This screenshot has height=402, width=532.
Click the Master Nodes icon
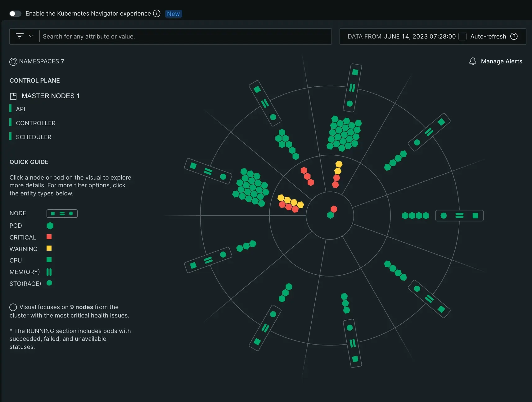coord(13,96)
